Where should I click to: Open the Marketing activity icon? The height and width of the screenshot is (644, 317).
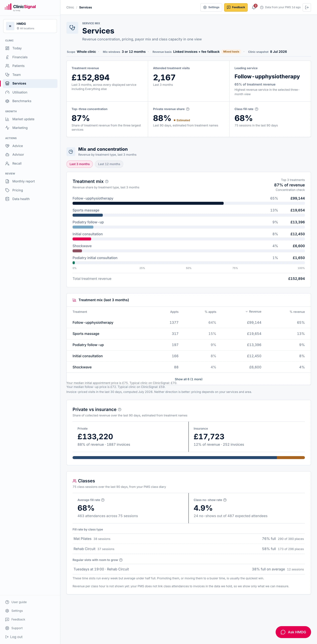tap(7, 128)
